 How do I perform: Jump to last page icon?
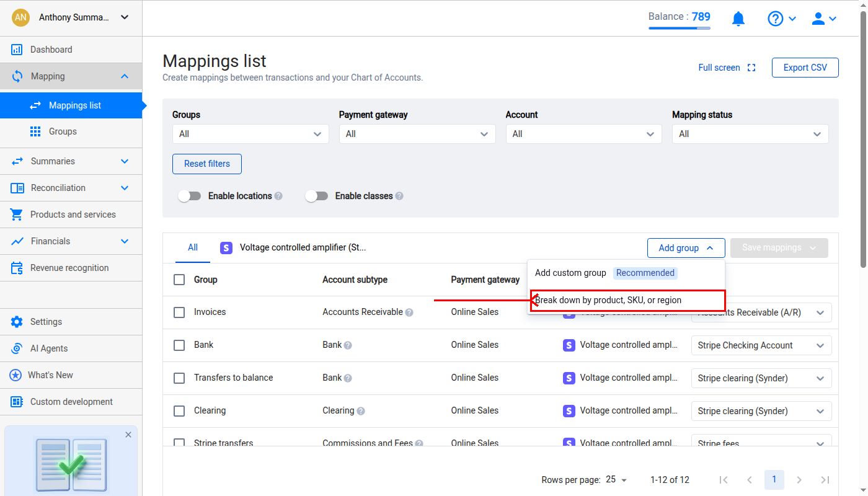pyautogui.click(x=825, y=480)
